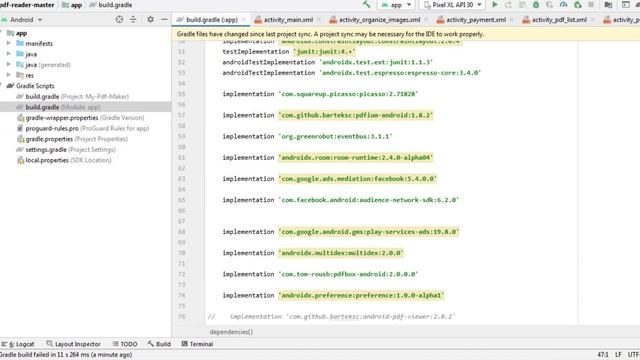The width and height of the screenshot is (640, 360).
Task: Click the green Run app button
Action: 495,5
